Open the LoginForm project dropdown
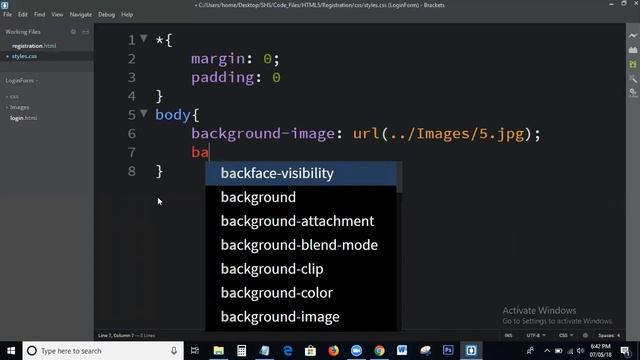The width and height of the screenshot is (640, 360). (x=22, y=80)
